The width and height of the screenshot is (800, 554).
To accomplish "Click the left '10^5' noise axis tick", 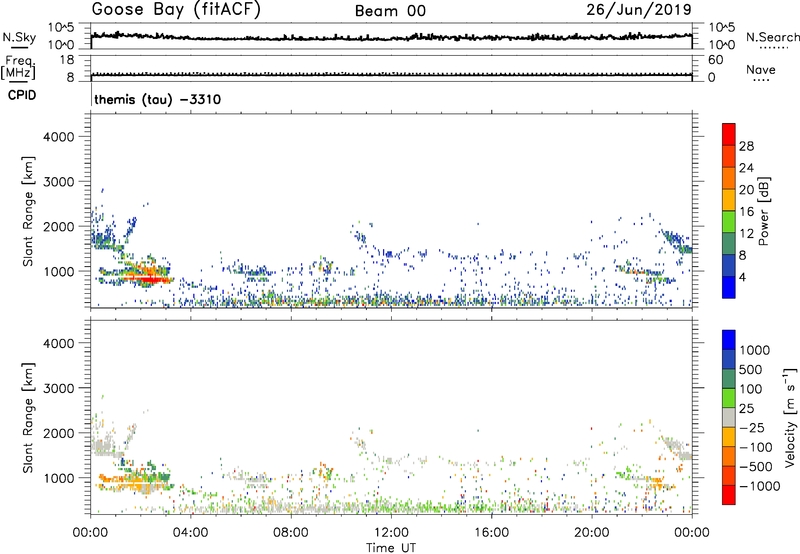I will (61, 28).
